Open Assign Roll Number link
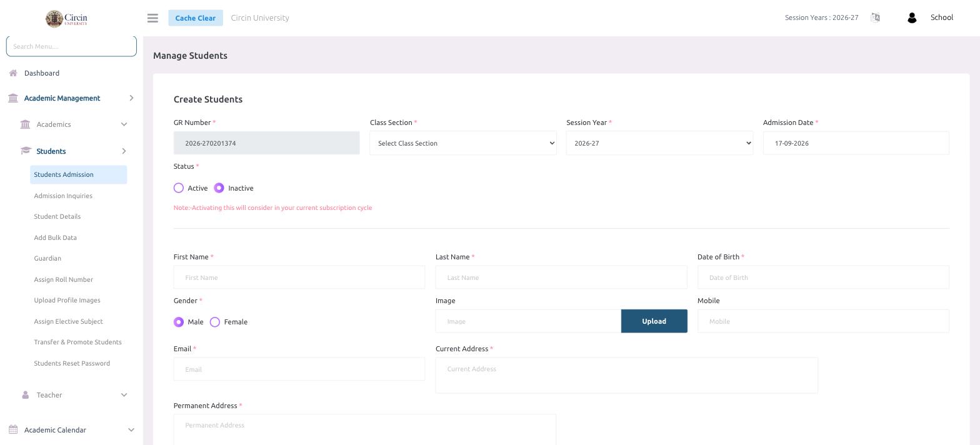 [64, 280]
